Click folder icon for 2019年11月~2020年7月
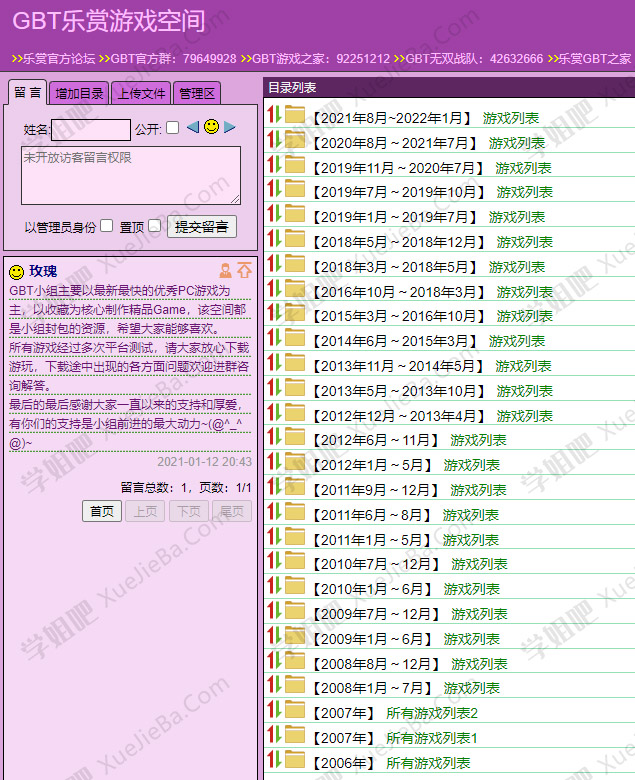Image resolution: width=635 pixels, height=780 pixels. tap(295, 165)
